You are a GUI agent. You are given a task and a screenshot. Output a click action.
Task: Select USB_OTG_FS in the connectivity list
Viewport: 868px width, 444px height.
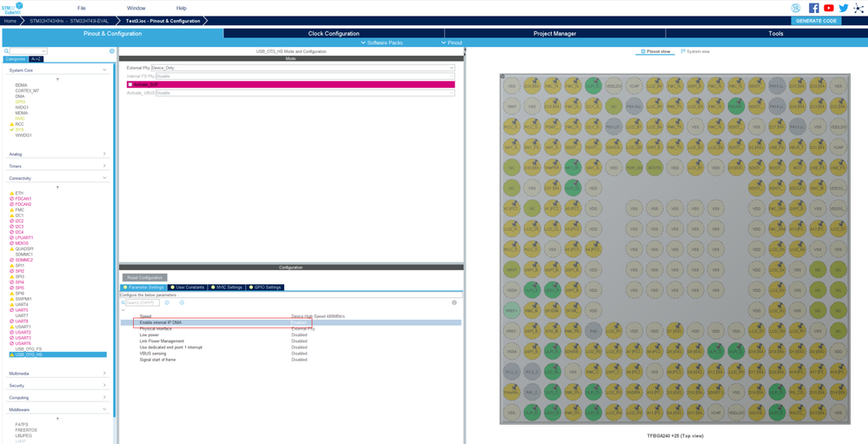coord(28,349)
